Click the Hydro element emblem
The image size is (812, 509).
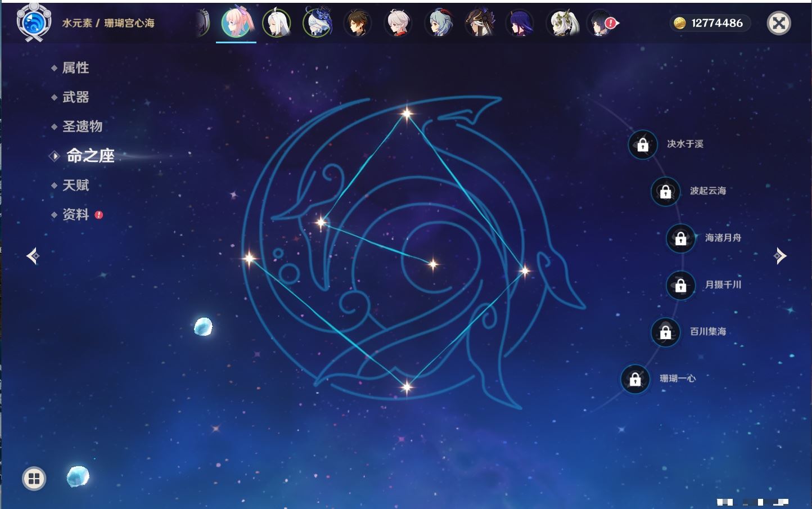pyautogui.click(x=34, y=22)
